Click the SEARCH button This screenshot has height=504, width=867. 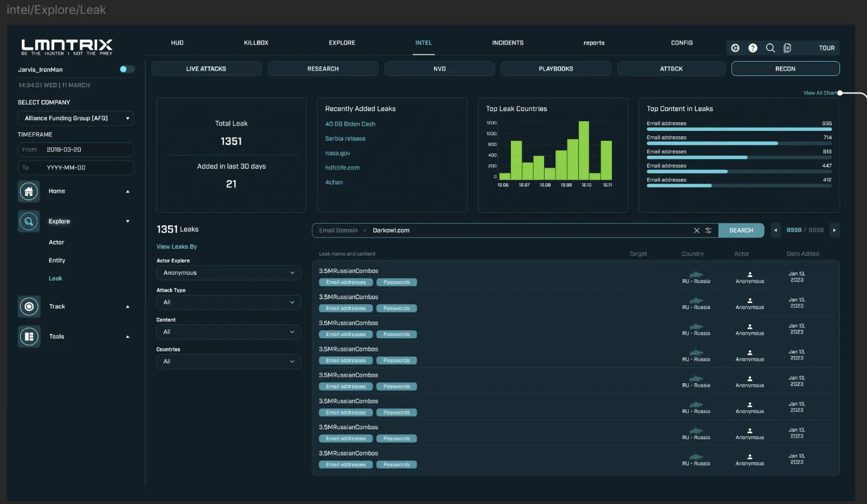[x=741, y=231]
